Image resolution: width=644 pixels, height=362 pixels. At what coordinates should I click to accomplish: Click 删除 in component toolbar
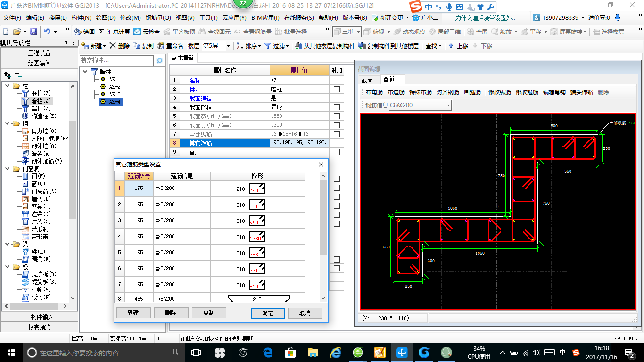coord(120,46)
